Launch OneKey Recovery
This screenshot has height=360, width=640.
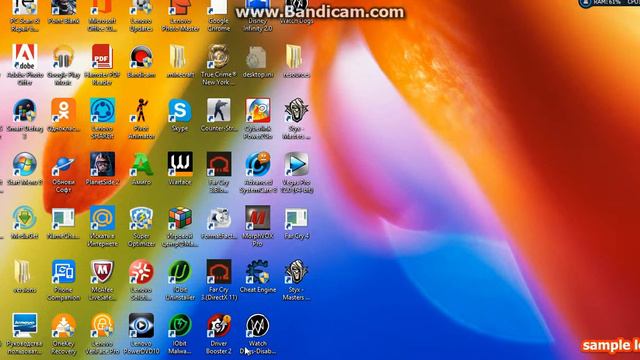tap(63, 334)
